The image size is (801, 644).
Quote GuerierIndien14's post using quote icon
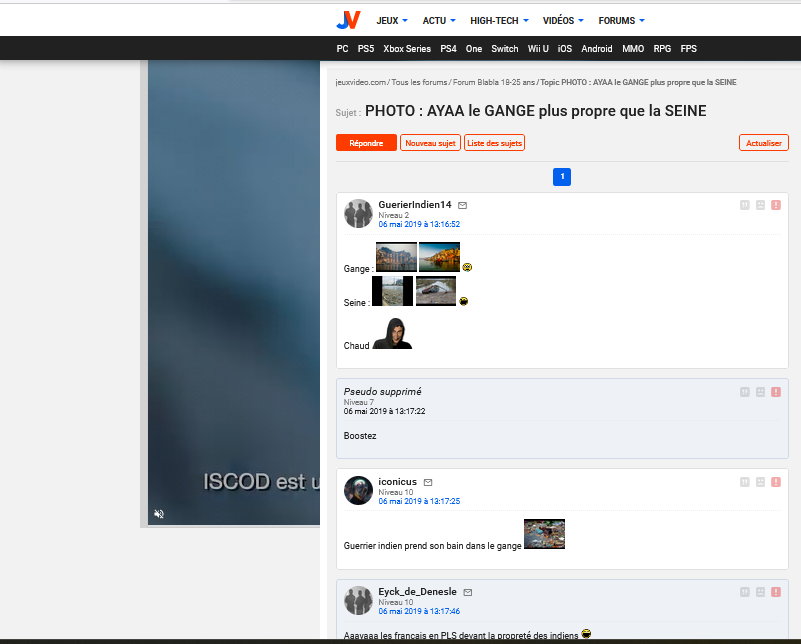[744, 205]
